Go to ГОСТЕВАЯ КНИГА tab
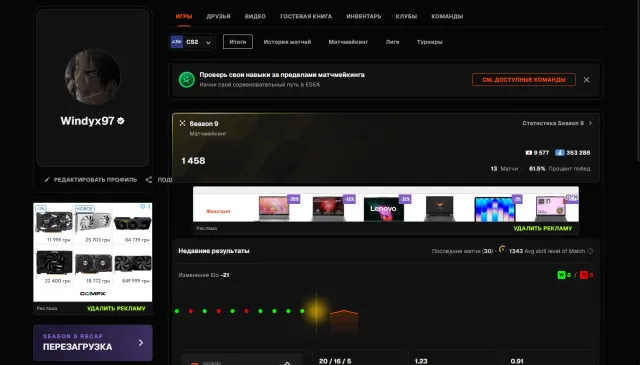This screenshot has height=365, width=640. click(x=306, y=16)
